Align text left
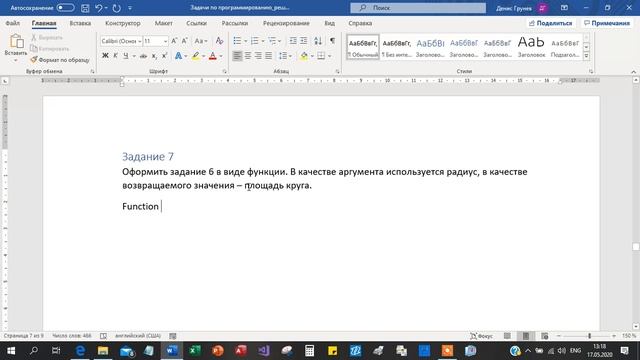The height and width of the screenshot is (360, 640). point(237,56)
